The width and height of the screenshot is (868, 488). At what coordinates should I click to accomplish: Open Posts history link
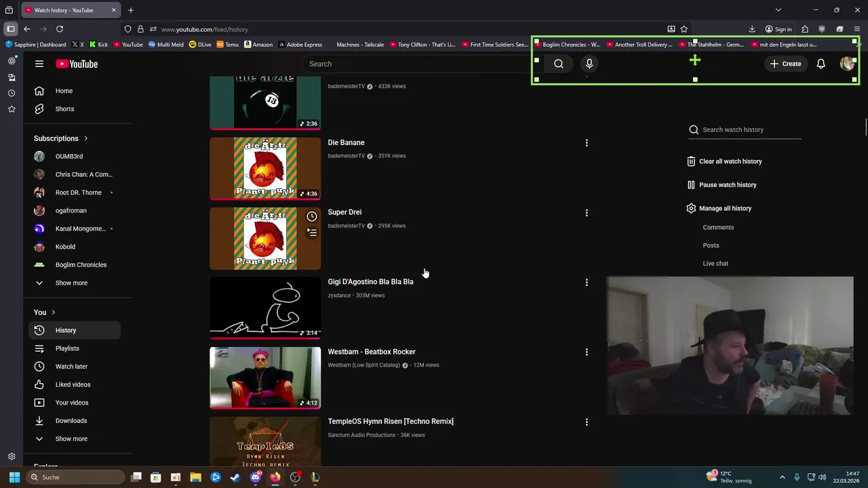pos(711,245)
